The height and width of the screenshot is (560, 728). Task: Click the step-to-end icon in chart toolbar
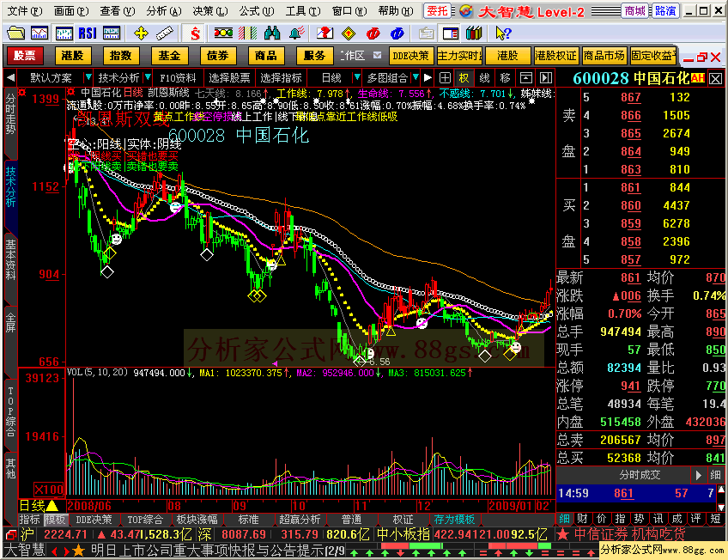546,77
